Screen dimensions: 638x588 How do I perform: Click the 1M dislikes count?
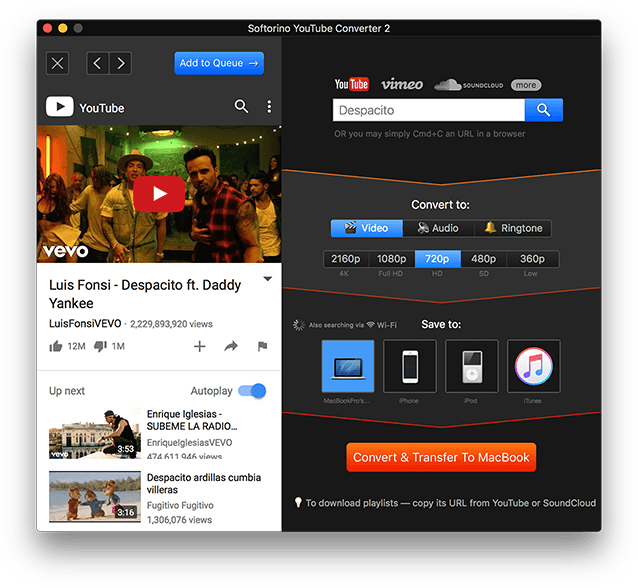coord(118,346)
